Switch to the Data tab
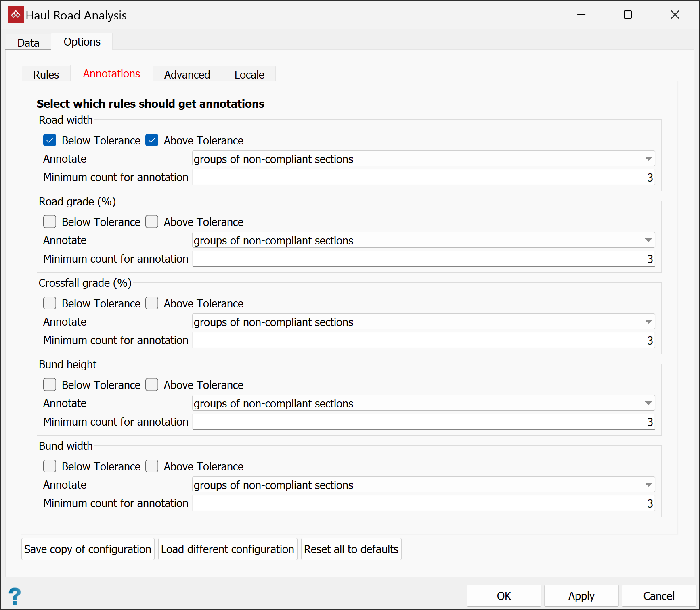 [28, 43]
